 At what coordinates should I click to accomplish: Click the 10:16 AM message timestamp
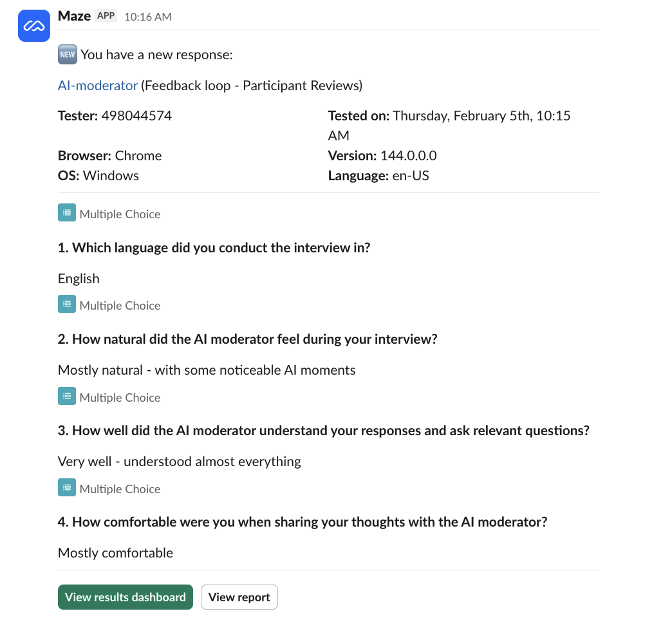(148, 17)
